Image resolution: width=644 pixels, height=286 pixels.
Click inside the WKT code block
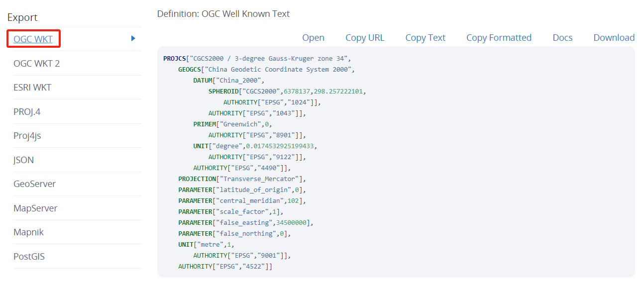click(396, 162)
